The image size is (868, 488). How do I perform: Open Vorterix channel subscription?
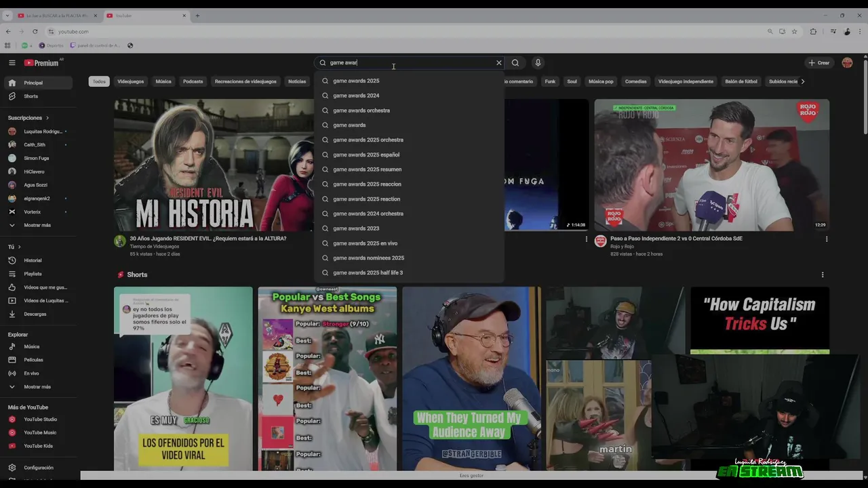(37, 211)
